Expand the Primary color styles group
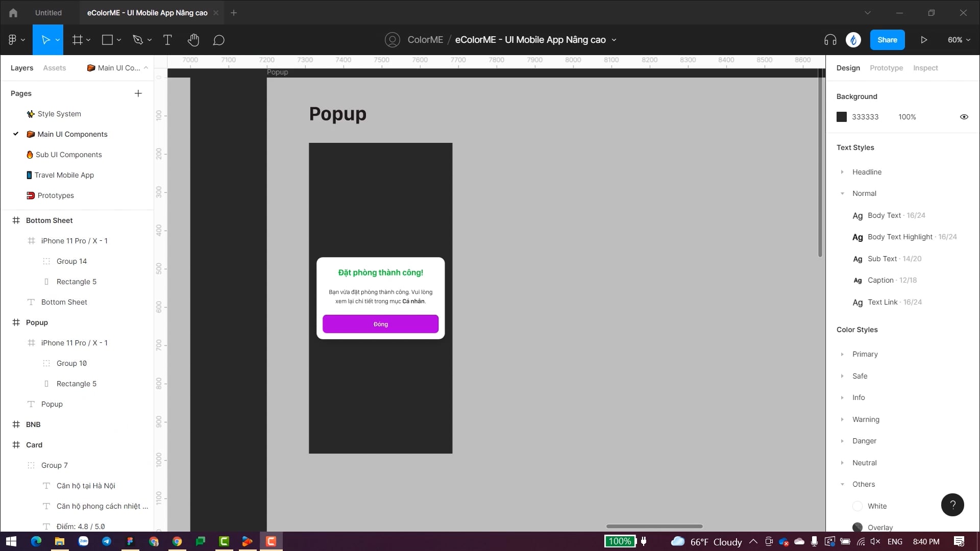Viewport: 980px width, 551px height. (x=842, y=354)
